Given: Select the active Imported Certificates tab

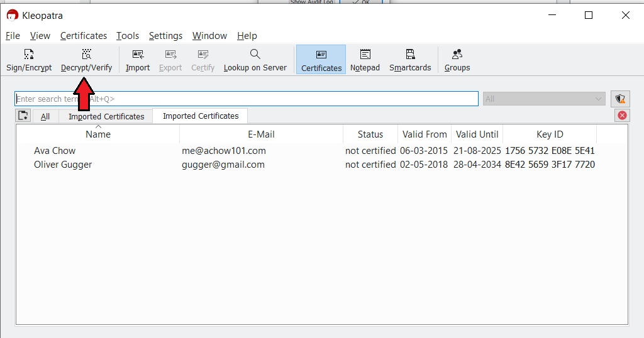Looking at the screenshot, I should (x=201, y=116).
